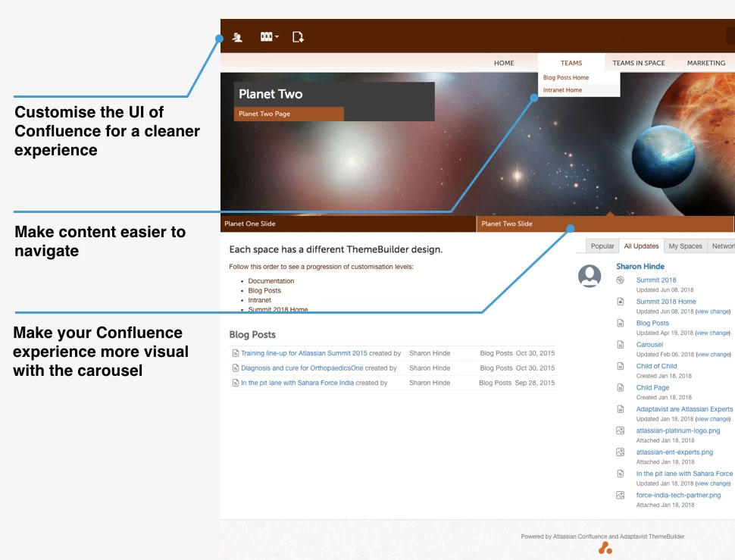This screenshot has height=560, width=735.
Task: Click the Sharon Hinde author for Training post
Action: click(x=430, y=353)
